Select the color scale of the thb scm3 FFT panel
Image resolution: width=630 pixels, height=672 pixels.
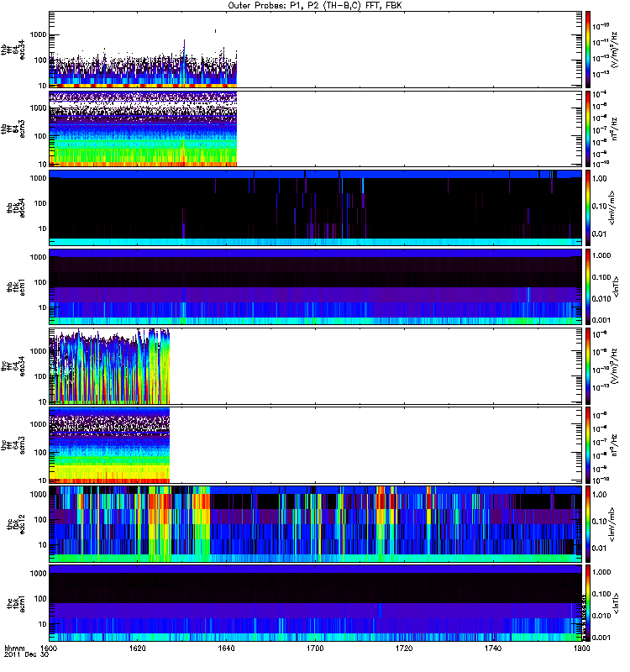pos(589,128)
